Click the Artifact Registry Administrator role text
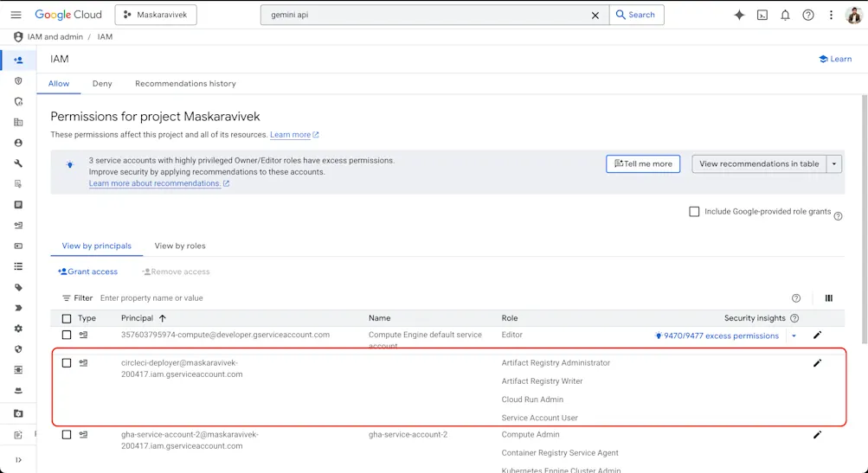 (556, 363)
